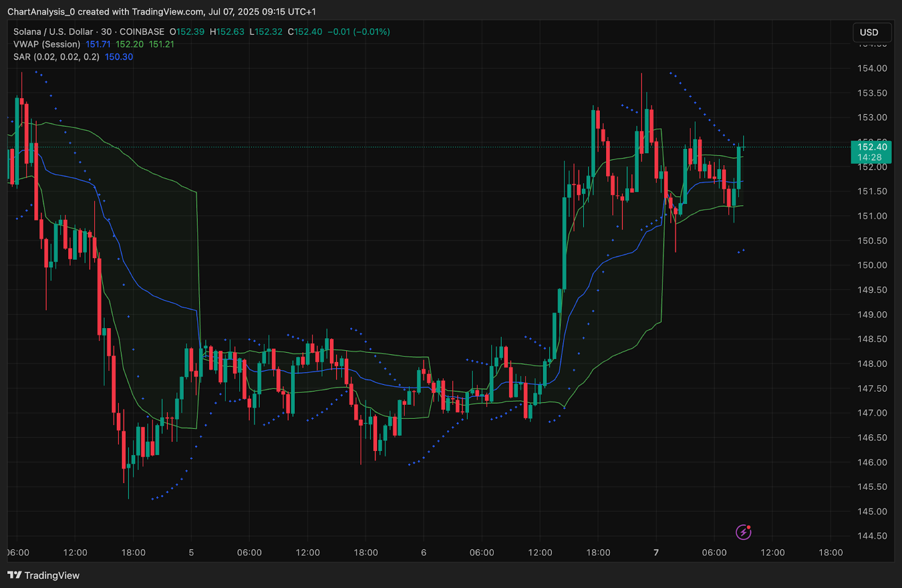Image resolution: width=902 pixels, height=588 pixels.
Task: Click the 147.00 price axis label
Action: [x=872, y=413]
